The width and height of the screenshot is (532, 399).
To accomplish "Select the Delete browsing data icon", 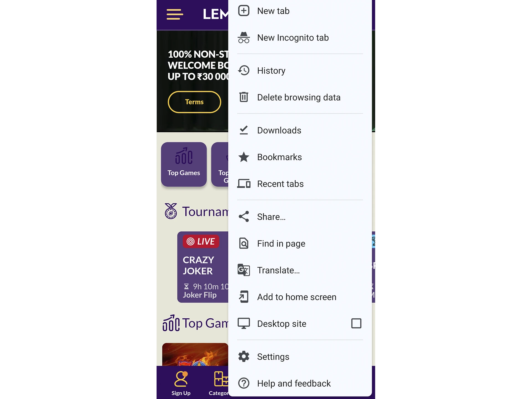I will [x=244, y=97].
